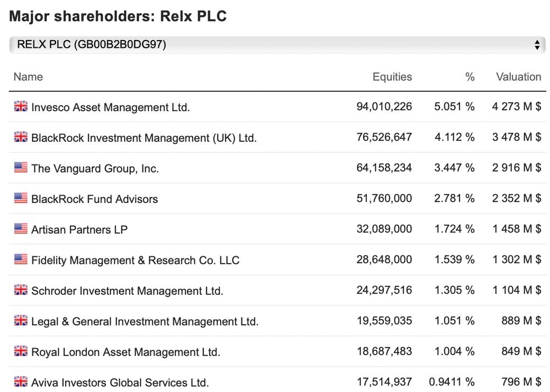Click the UK flag beside Invesco Asset Management
This screenshot has width=550, height=392.
coord(21,107)
